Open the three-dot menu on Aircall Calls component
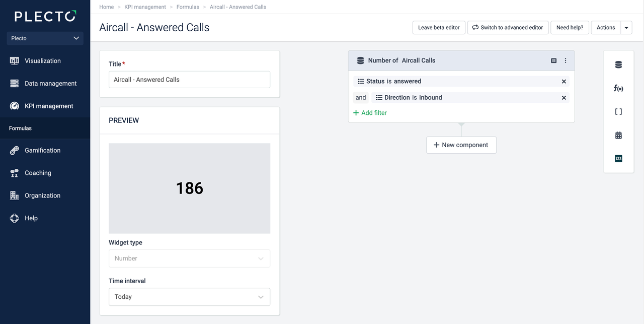 click(x=566, y=60)
